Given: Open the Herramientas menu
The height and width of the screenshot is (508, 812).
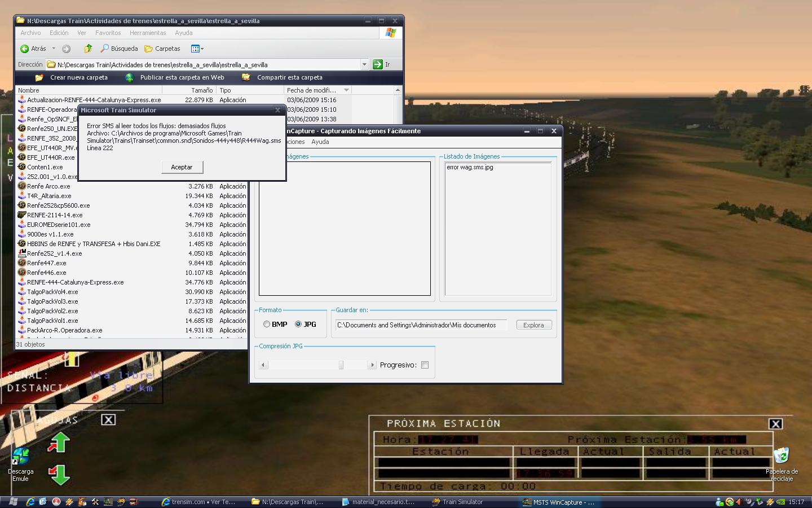Looking at the screenshot, I should 148,33.
